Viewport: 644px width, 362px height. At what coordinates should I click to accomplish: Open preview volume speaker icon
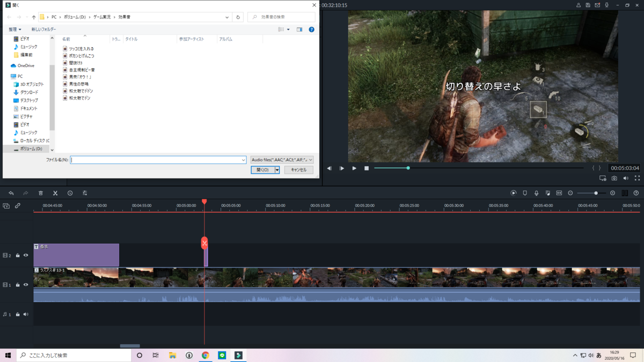[x=626, y=178]
